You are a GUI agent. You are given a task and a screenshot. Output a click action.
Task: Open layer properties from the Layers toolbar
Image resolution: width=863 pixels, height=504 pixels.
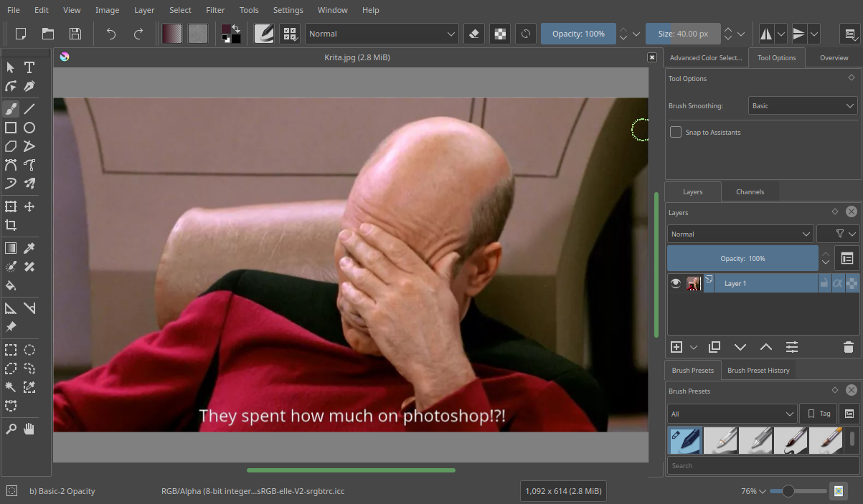(x=792, y=347)
